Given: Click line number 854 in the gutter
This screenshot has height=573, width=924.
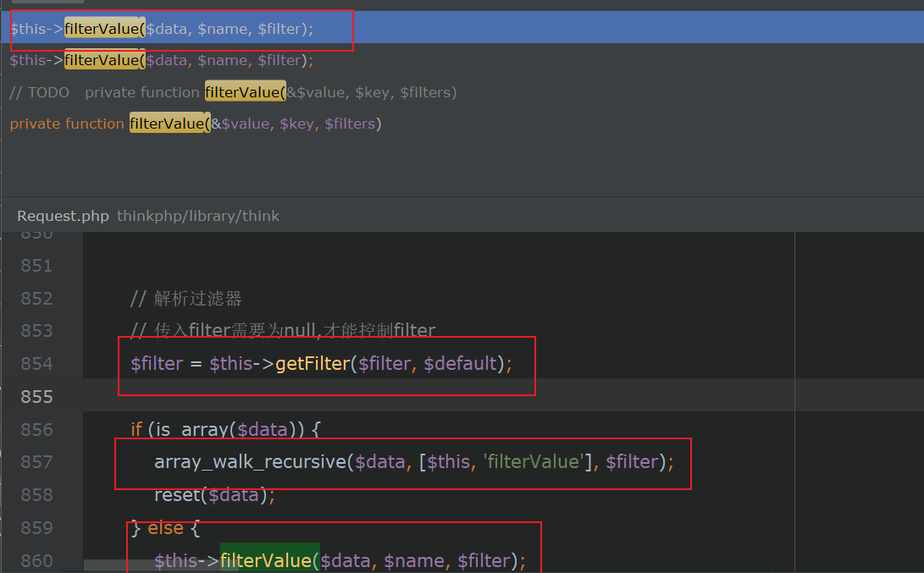Looking at the screenshot, I should coord(36,363).
